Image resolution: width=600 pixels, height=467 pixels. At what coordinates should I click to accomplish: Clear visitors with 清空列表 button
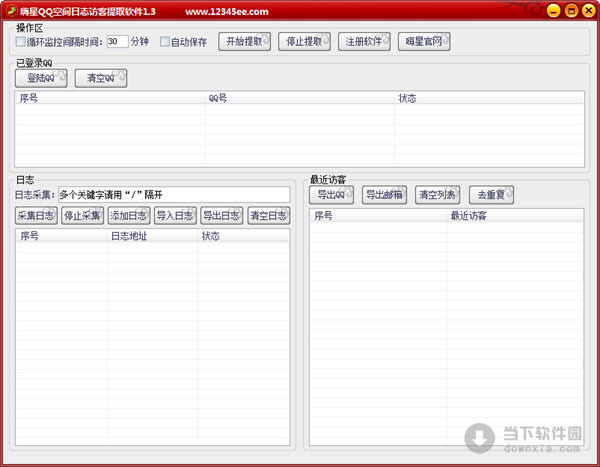tap(437, 195)
